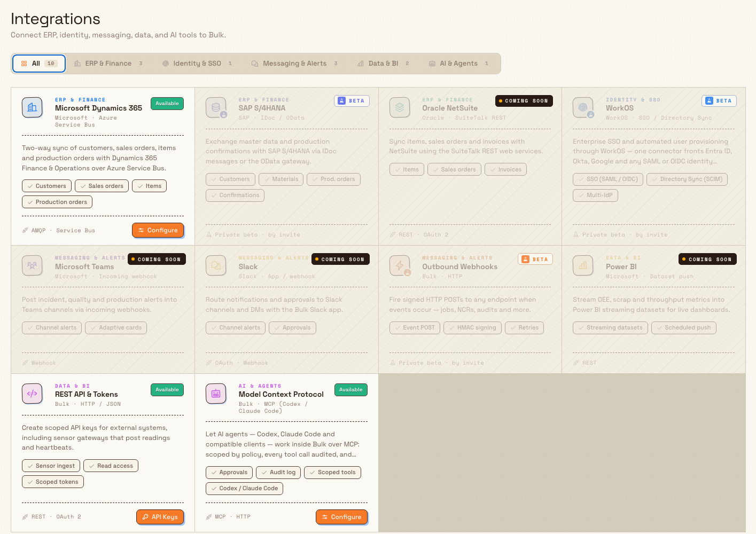Click the Slack chat bubbles icon
The image size is (756, 534).
click(x=216, y=265)
